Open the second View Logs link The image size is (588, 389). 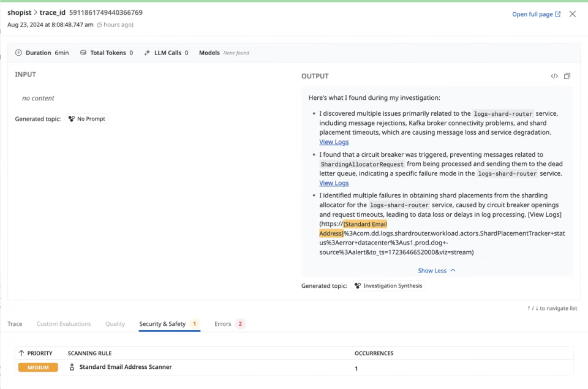[334, 183]
